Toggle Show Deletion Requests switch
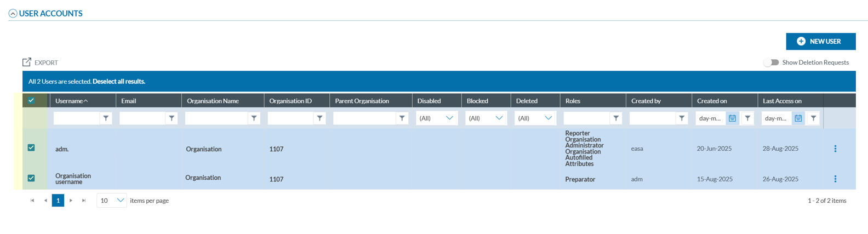This screenshot has height=234, width=868. (771, 62)
